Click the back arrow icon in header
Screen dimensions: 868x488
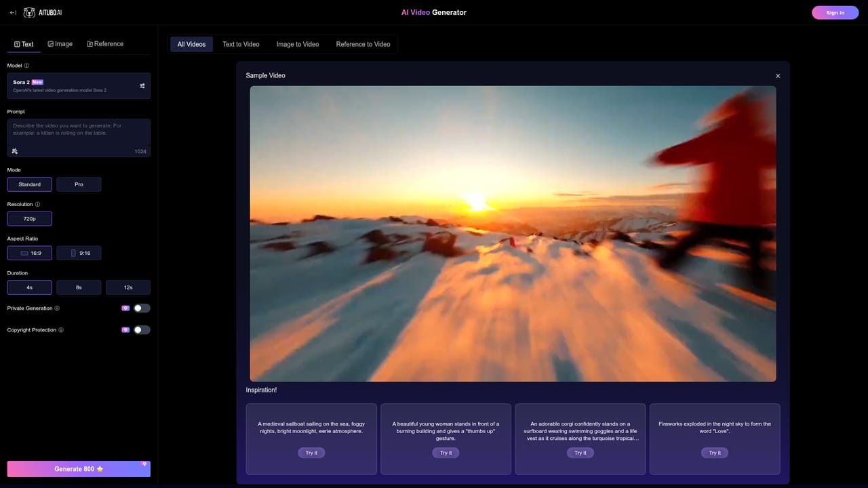[13, 13]
